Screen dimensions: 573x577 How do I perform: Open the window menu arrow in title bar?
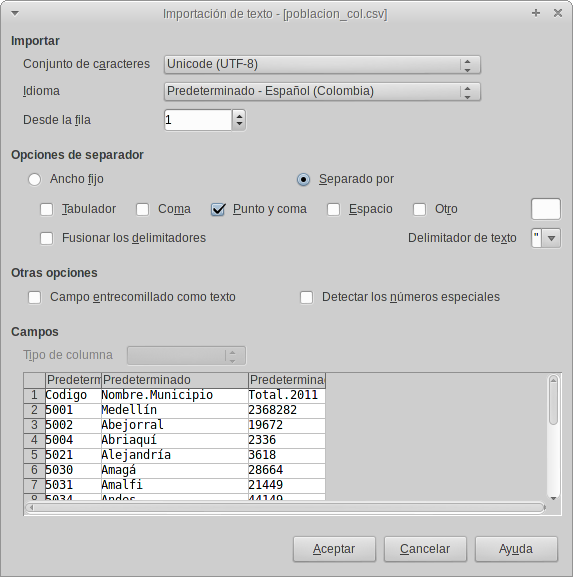[x=15, y=14]
